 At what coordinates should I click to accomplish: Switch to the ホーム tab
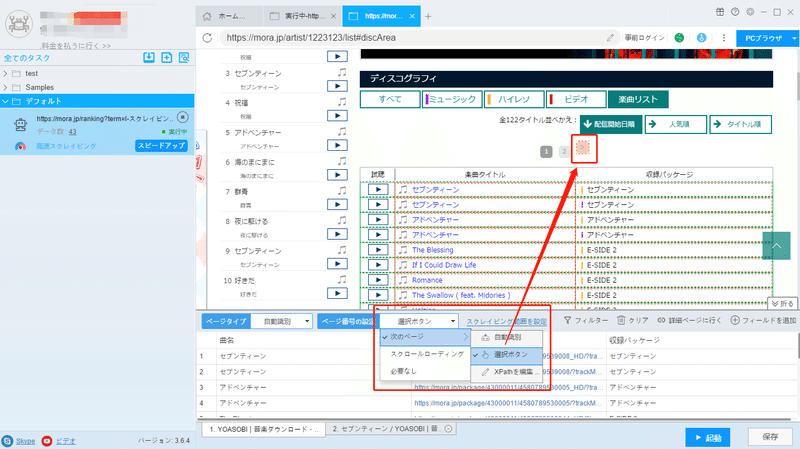coord(230,16)
